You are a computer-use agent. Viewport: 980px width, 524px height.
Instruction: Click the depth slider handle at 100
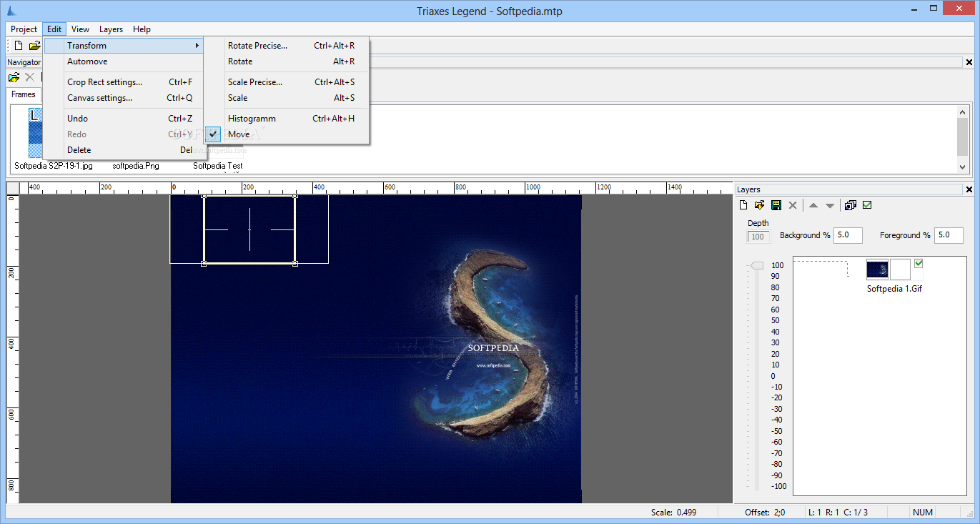tap(757, 266)
